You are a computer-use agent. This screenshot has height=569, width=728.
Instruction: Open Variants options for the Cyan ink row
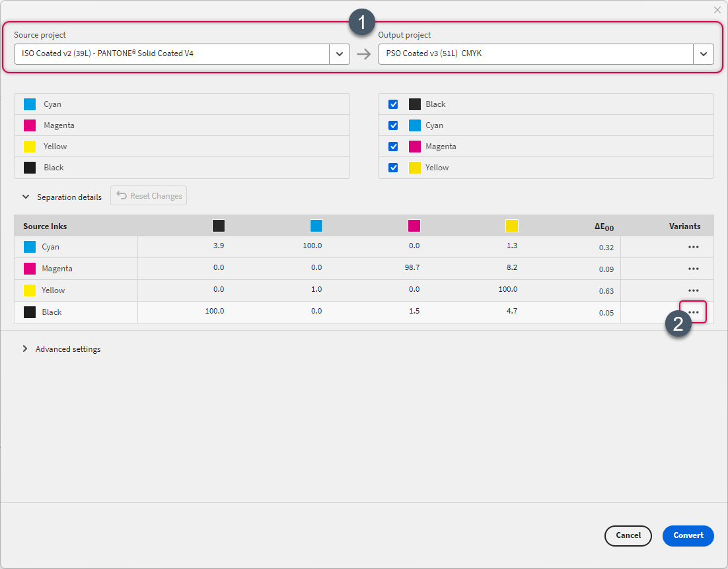coord(692,247)
